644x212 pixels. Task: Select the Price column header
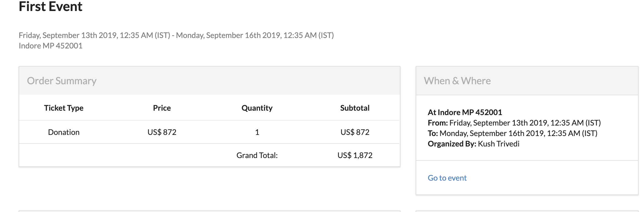coord(162,108)
